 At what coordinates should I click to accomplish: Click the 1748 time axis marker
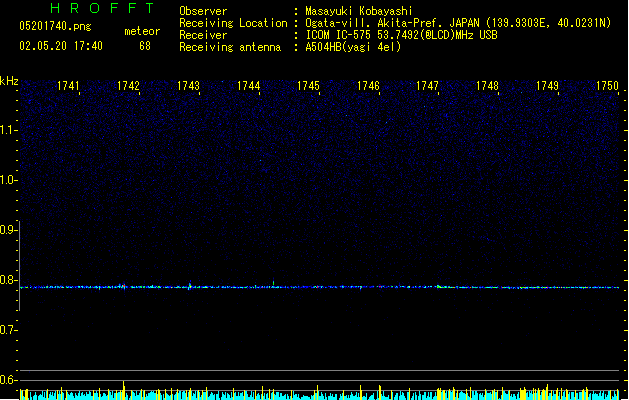click(x=487, y=86)
